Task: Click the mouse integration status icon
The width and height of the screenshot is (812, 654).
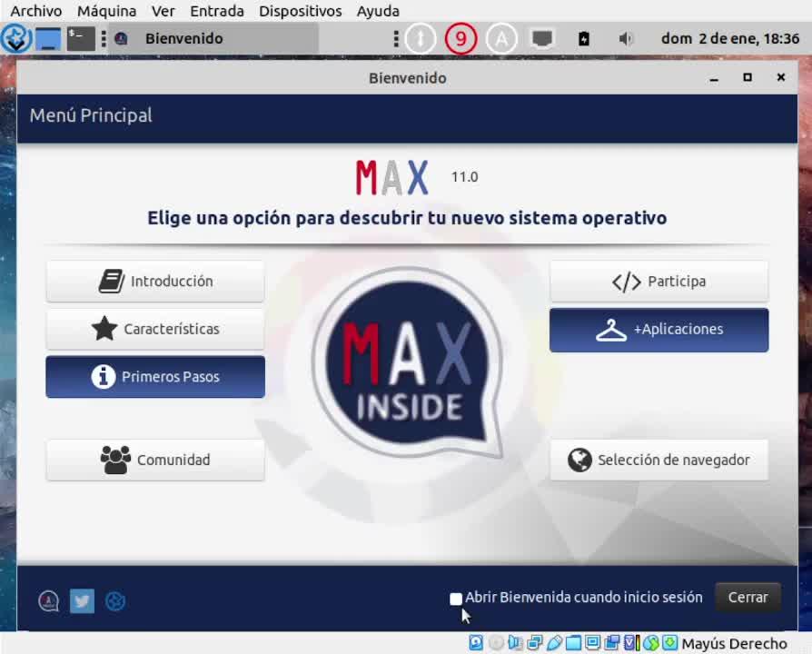Action: [x=651, y=643]
